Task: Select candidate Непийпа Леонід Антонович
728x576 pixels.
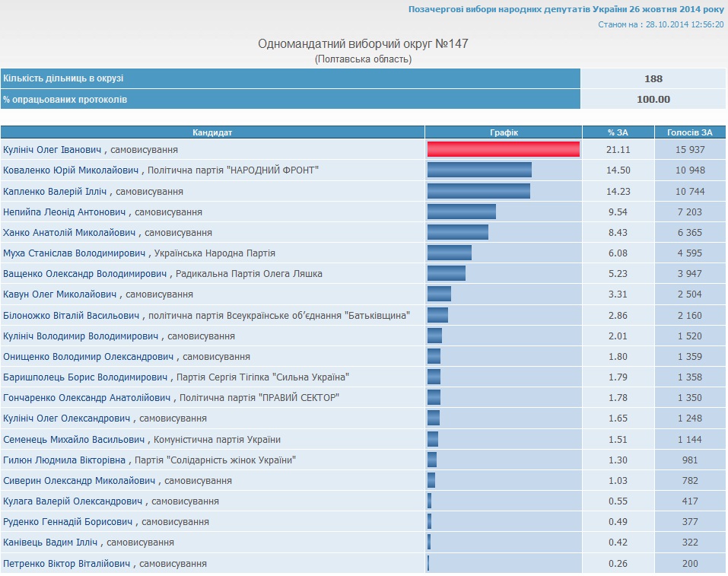Action: 64,212
